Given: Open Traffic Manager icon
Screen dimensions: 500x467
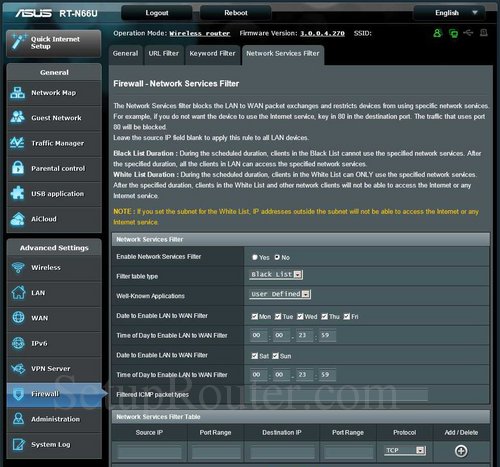Looking at the screenshot, I should [17, 143].
